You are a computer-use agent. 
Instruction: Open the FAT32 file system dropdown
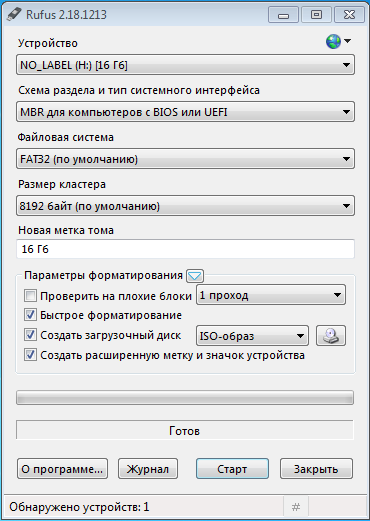coord(185,159)
